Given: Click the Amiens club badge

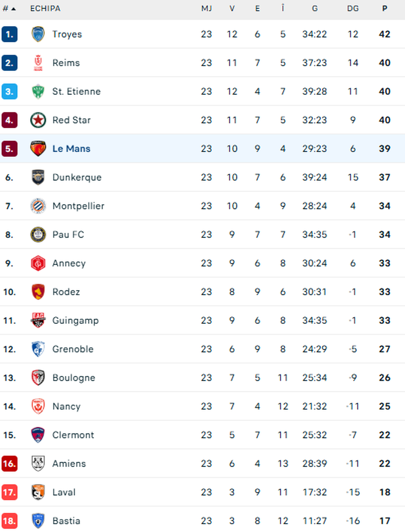Looking at the screenshot, I should pyautogui.click(x=38, y=463).
